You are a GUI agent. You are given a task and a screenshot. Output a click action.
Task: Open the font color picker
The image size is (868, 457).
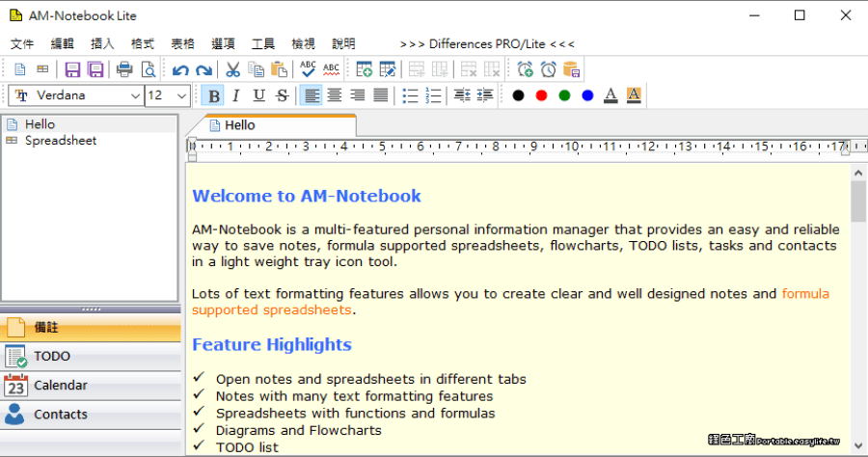click(610, 95)
